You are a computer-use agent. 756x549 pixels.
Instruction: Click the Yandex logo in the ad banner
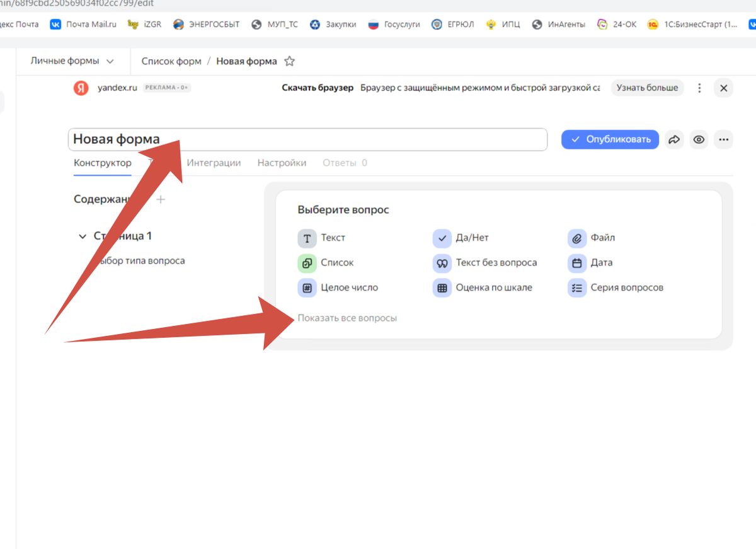pos(81,88)
